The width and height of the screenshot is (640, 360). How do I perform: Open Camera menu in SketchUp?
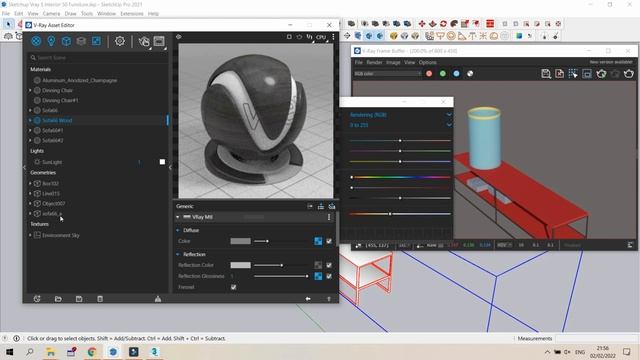click(x=51, y=13)
